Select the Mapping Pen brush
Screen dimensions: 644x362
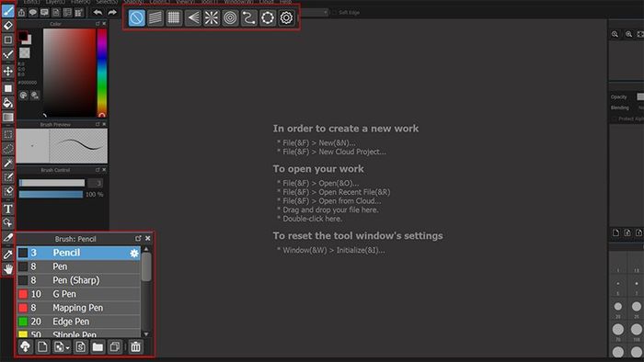[x=78, y=308]
